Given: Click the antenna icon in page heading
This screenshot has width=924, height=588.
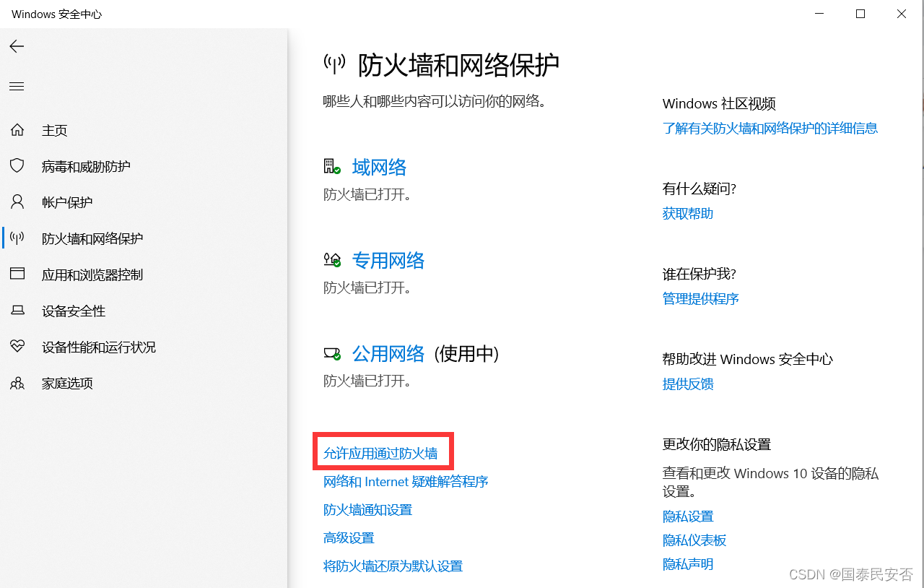Looking at the screenshot, I should point(334,65).
